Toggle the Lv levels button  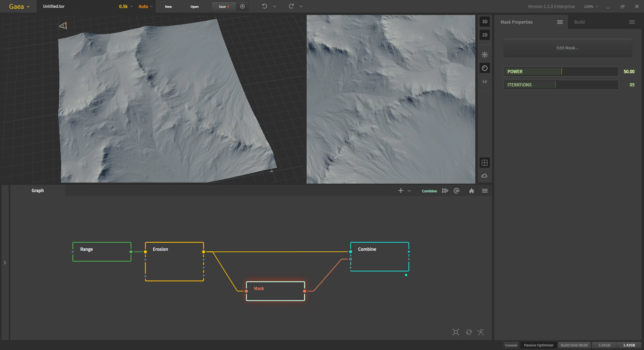485,81
